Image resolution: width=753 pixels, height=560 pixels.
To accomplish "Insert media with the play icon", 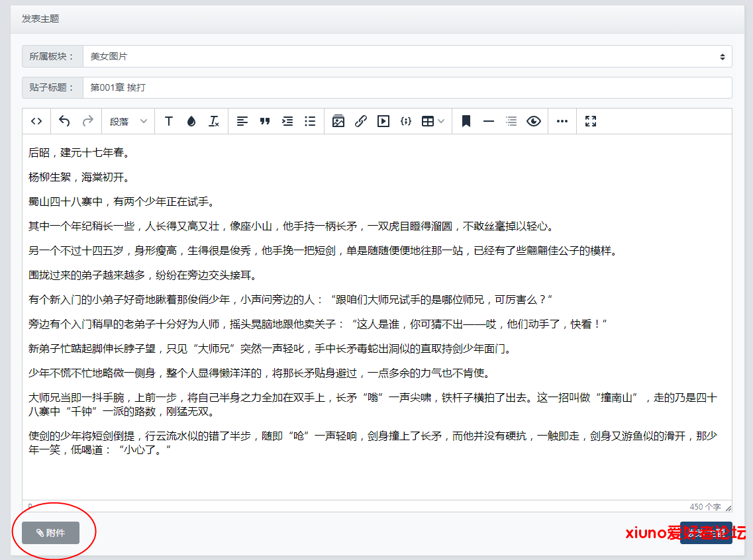I will (x=383, y=121).
